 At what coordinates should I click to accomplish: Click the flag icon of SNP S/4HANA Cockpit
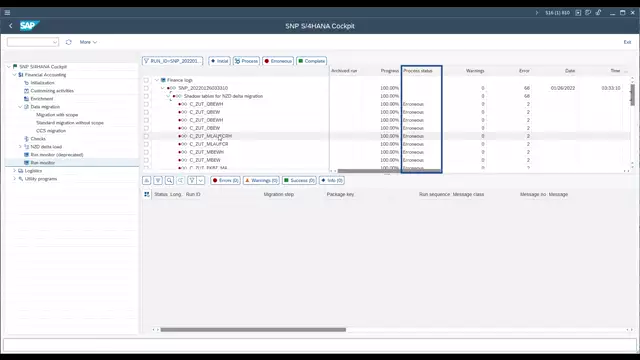tap(15, 67)
